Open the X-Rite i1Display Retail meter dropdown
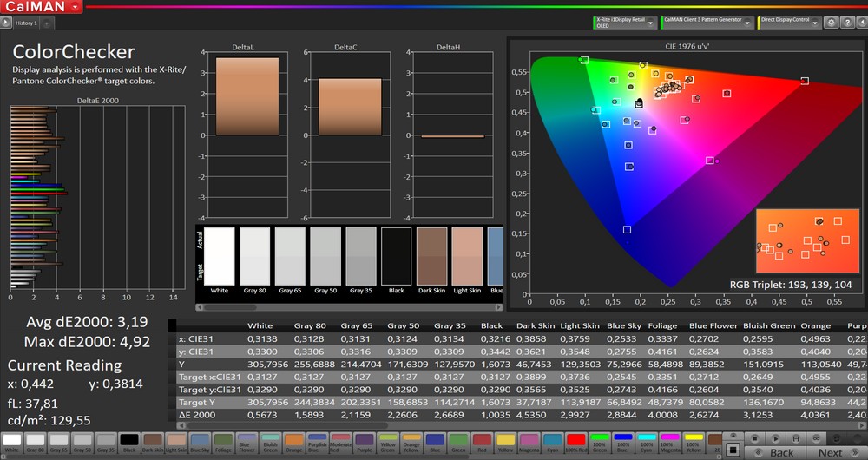This screenshot has height=460, width=868. [x=625, y=23]
